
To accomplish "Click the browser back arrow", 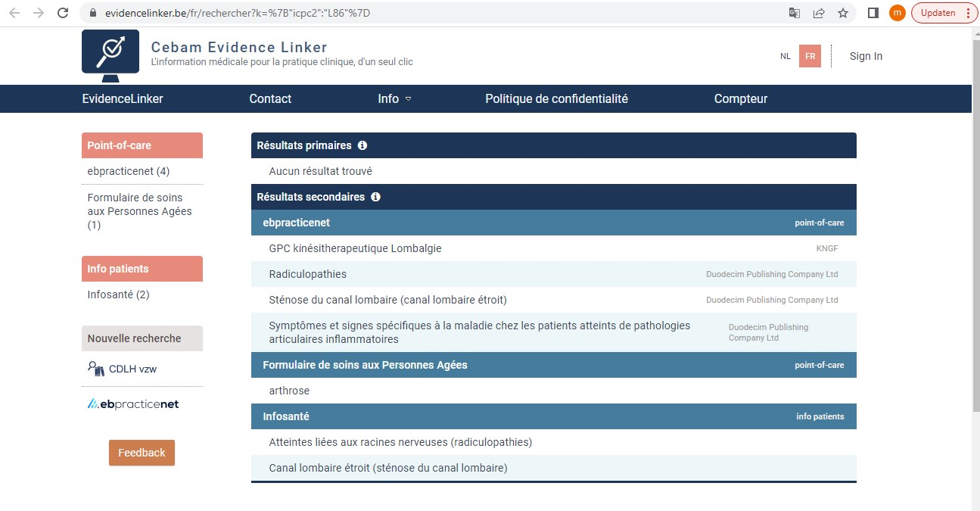I will click(14, 13).
